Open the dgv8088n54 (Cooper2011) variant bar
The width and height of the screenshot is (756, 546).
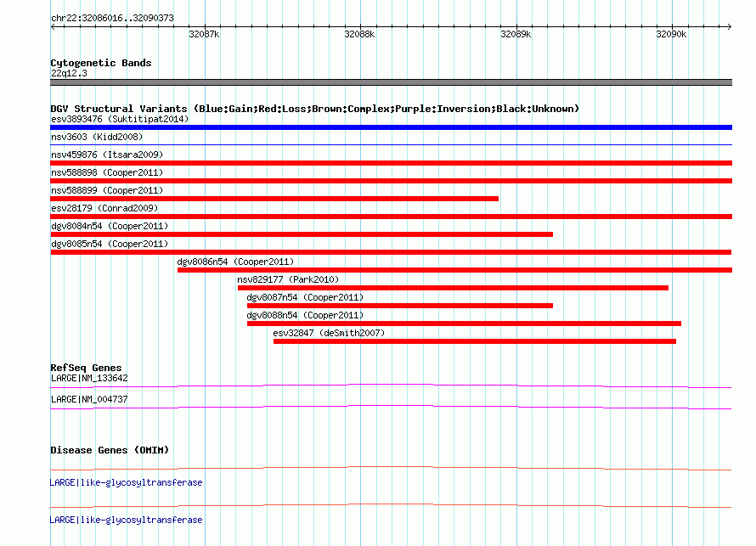click(464, 324)
